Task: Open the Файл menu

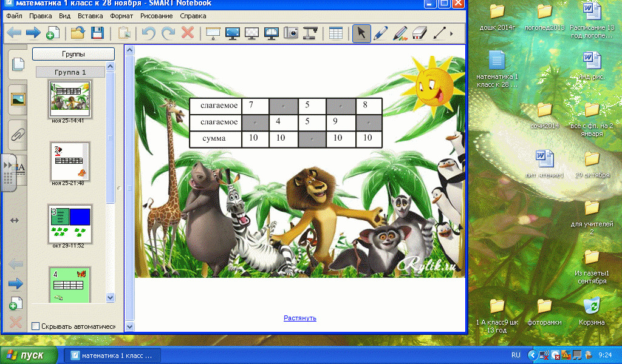Action: pos(15,16)
